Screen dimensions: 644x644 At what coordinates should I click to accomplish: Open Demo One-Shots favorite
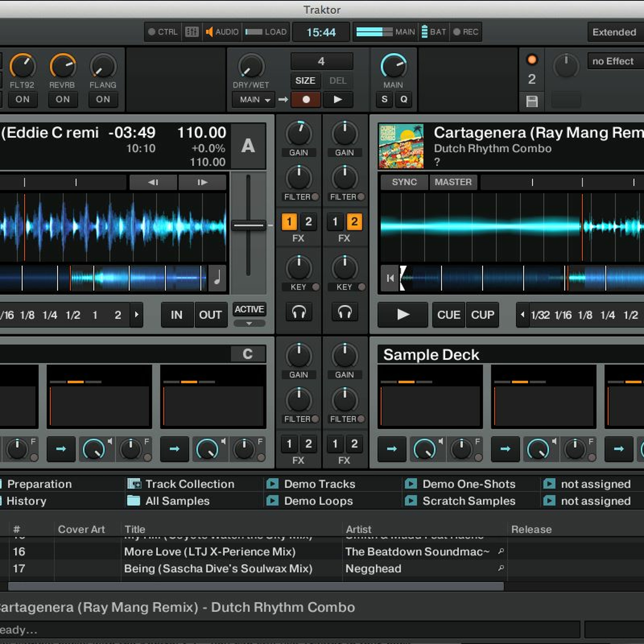point(460,484)
